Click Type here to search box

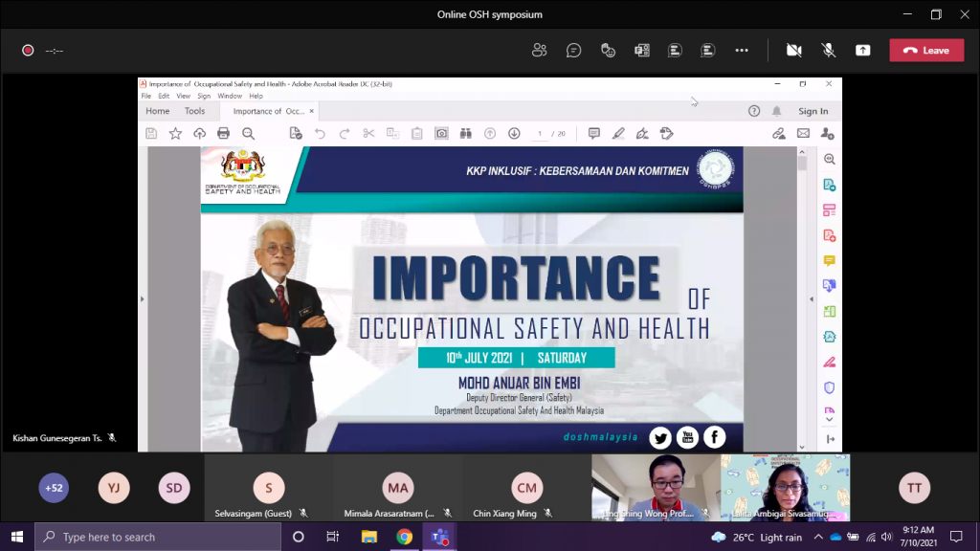(x=158, y=537)
